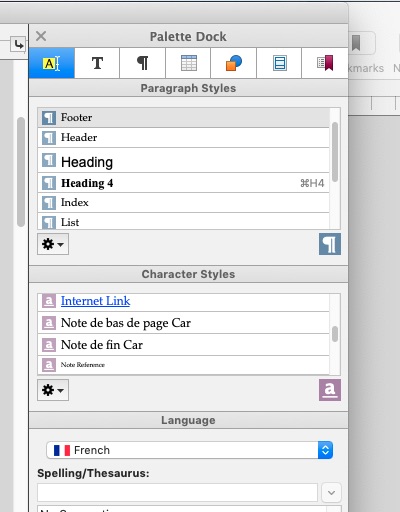Click the Spelling/Thesaurus text field

coord(177,492)
